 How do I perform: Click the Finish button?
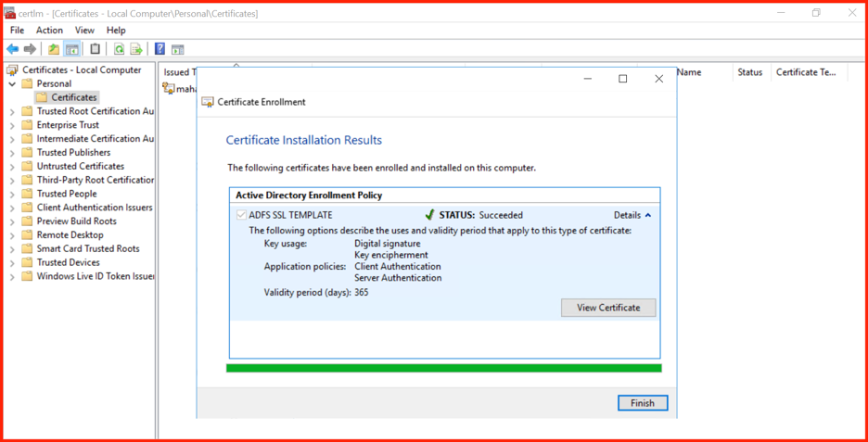tap(643, 403)
